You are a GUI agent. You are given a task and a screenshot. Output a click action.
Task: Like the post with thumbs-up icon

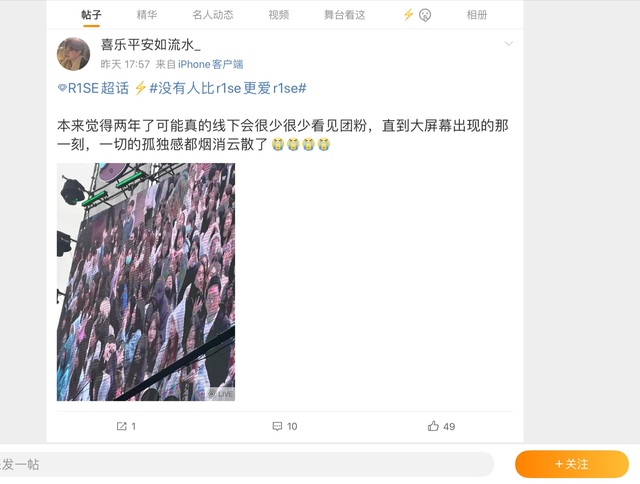click(433, 426)
